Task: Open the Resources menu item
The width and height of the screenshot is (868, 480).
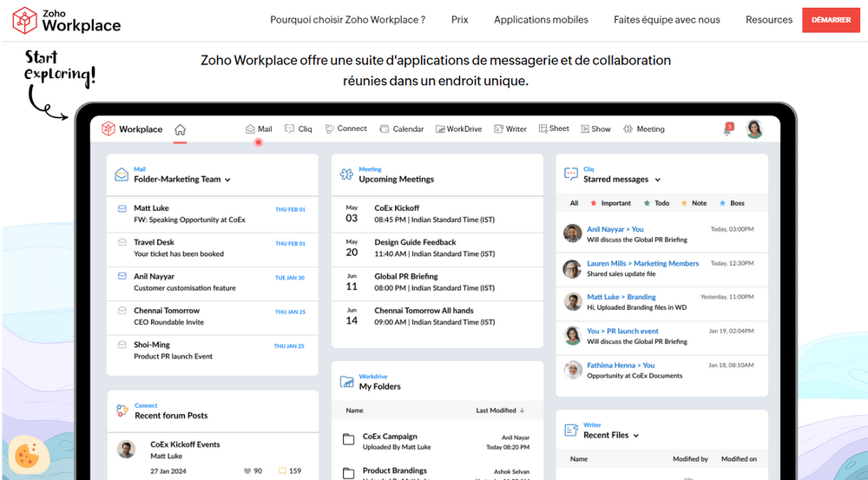Action: click(x=769, y=20)
